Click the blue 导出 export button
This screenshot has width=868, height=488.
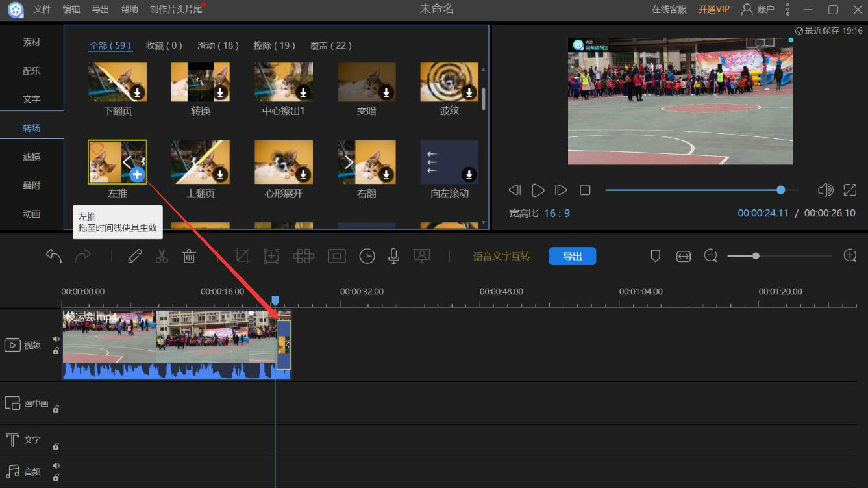(572, 256)
